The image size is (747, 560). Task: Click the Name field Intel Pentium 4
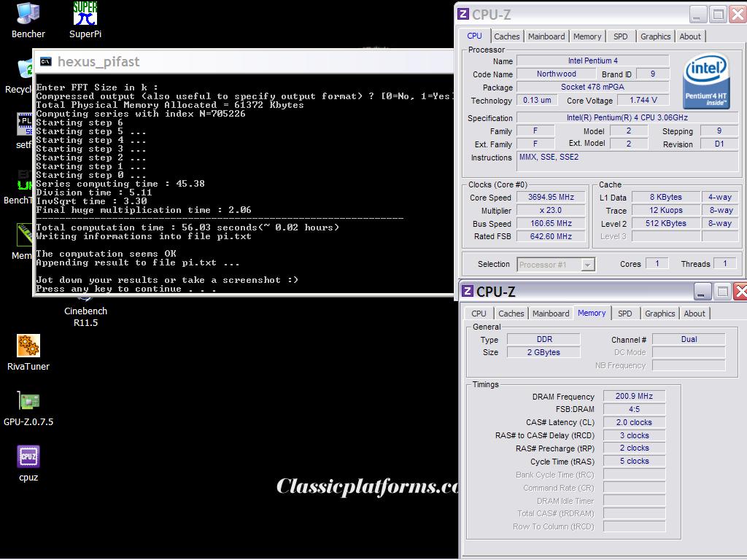(592, 61)
